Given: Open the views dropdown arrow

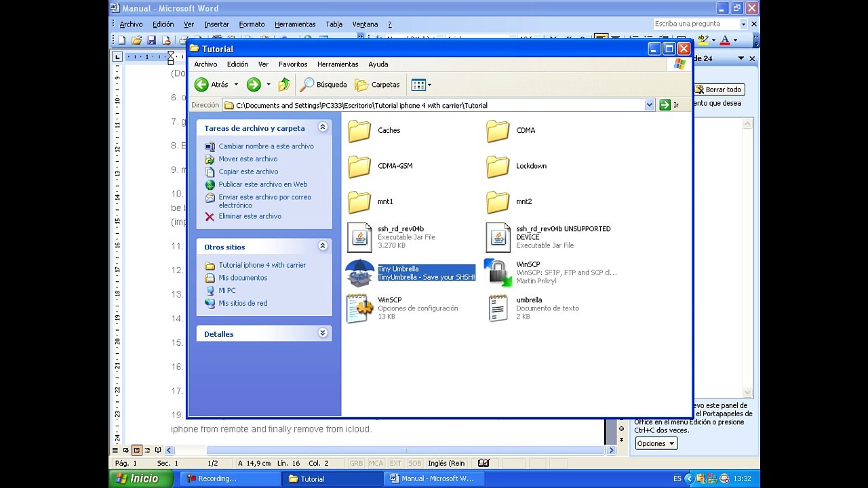Looking at the screenshot, I should click(x=429, y=85).
